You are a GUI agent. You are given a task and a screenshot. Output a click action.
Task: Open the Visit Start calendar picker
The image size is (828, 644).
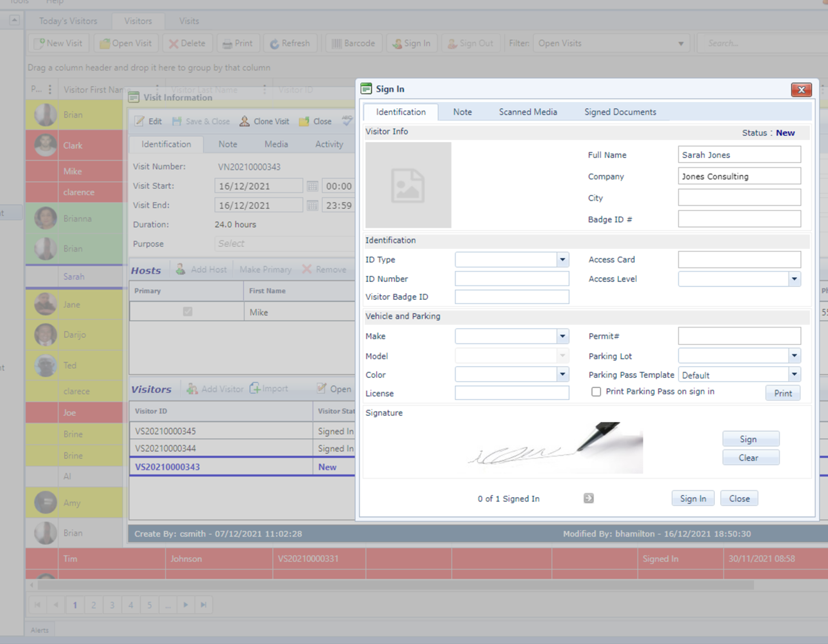pos(313,186)
